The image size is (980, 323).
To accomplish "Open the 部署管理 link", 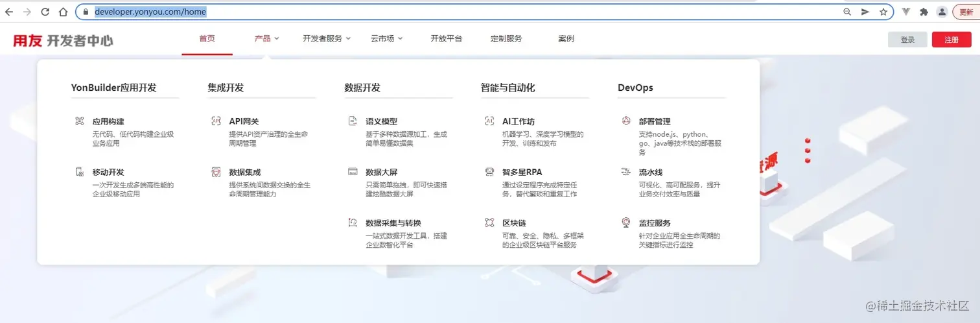I will click(x=655, y=121).
